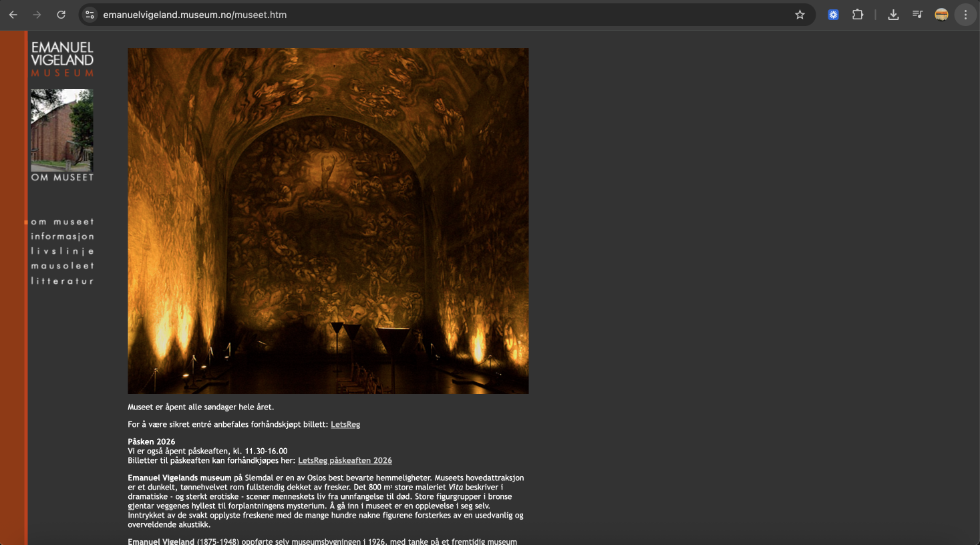This screenshot has width=980, height=545.
Task: Open the museum building thumbnail
Action: (62, 130)
